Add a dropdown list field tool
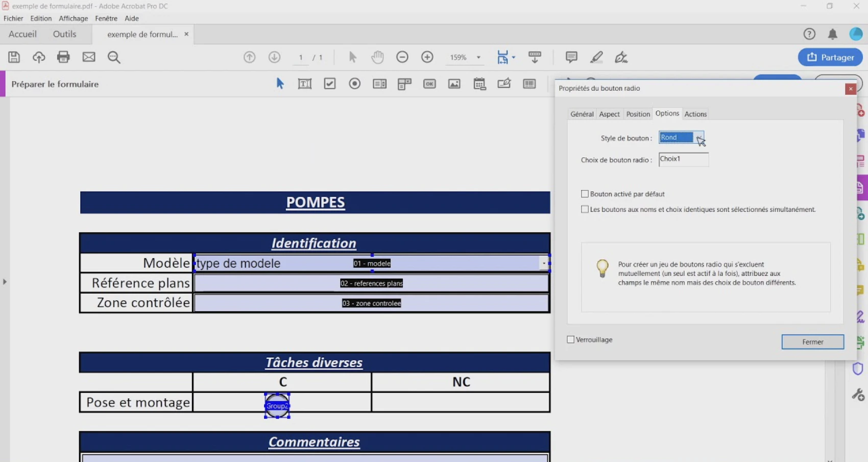868x462 pixels. click(404, 84)
